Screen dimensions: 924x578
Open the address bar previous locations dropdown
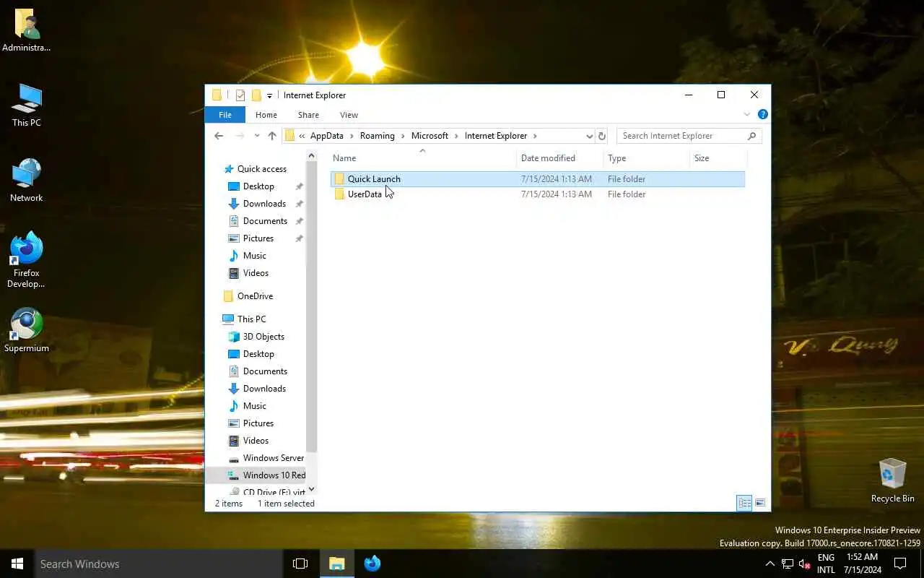pyautogui.click(x=589, y=136)
